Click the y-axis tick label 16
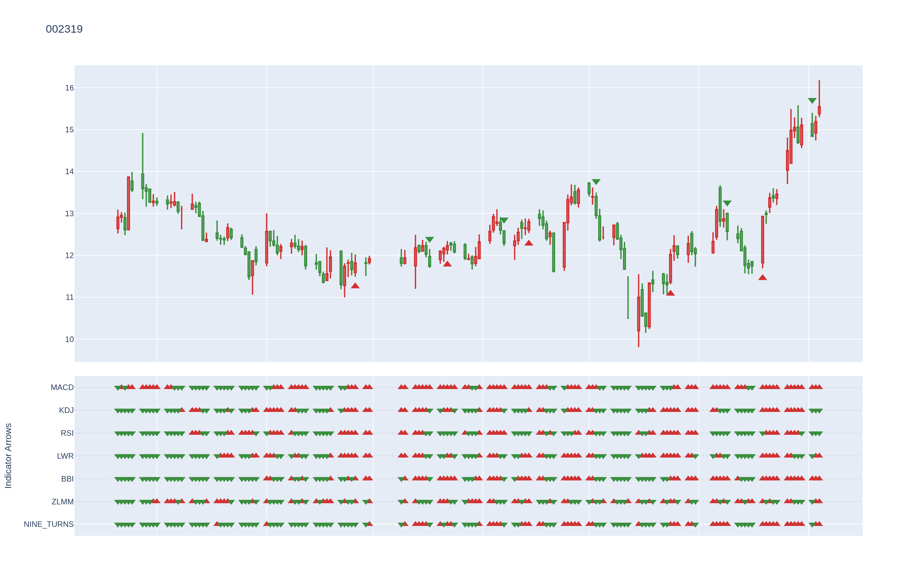The height and width of the screenshot is (588, 915). point(69,88)
